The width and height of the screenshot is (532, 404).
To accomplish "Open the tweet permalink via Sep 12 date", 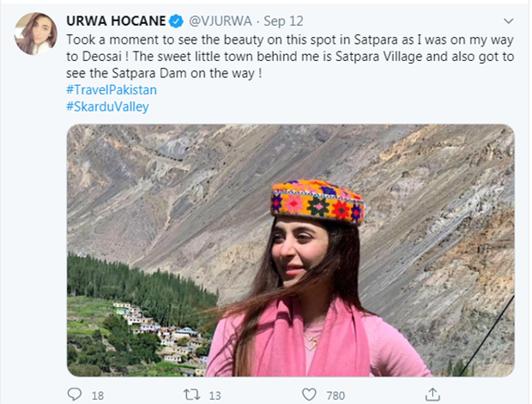I will click(283, 21).
